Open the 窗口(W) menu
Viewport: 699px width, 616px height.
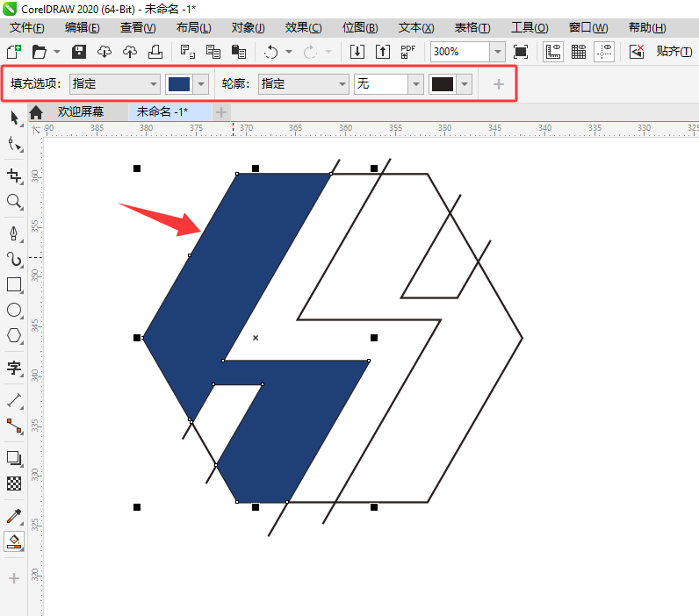tap(588, 27)
